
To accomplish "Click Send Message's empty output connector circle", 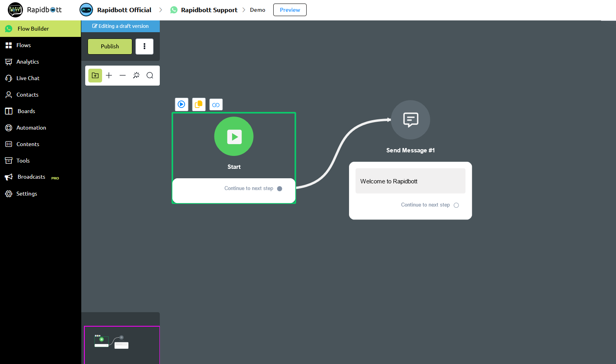I will [x=456, y=205].
